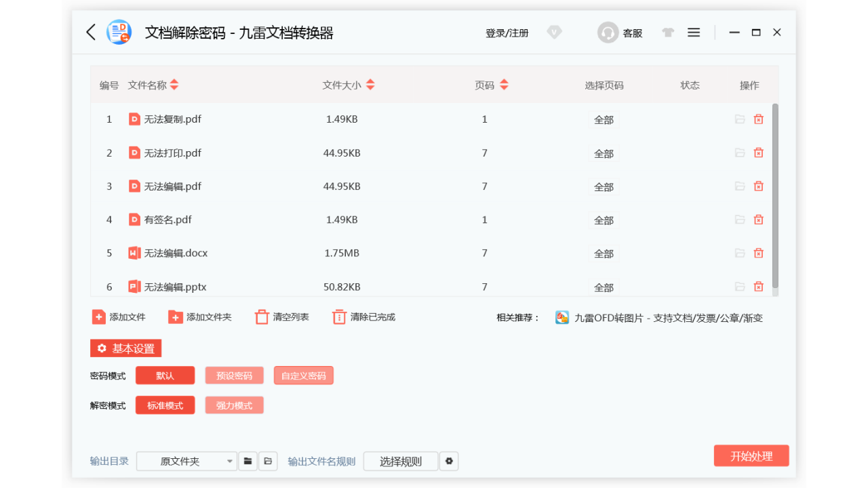Delete 无法复制.pdf using its row trash icon

[x=758, y=119]
